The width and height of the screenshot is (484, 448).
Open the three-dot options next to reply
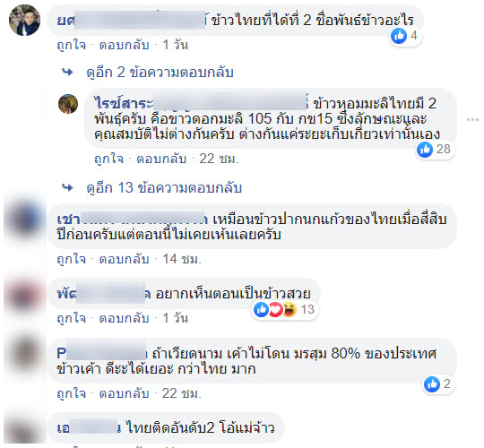472,120
